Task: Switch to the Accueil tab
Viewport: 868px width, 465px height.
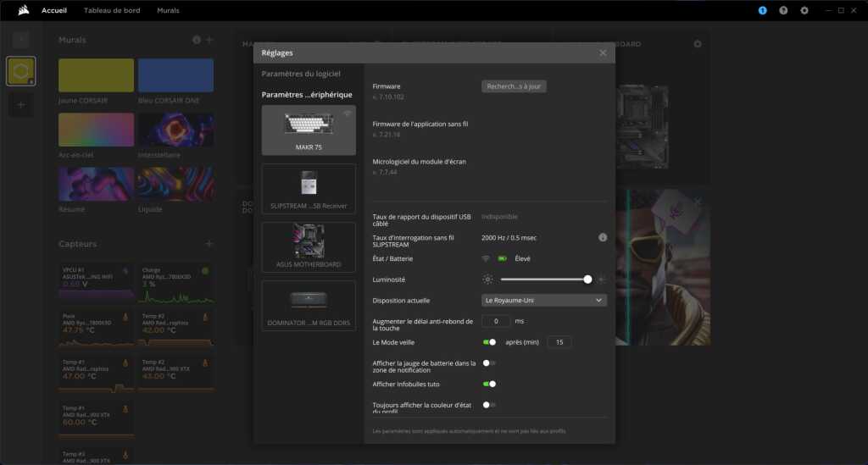Action: [54, 10]
